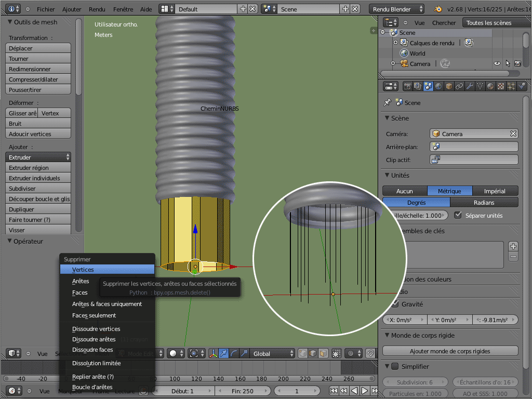Image resolution: width=532 pixels, height=399 pixels.
Task: Adjust gravity Z -9.81m/s² field
Action: [495, 320]
